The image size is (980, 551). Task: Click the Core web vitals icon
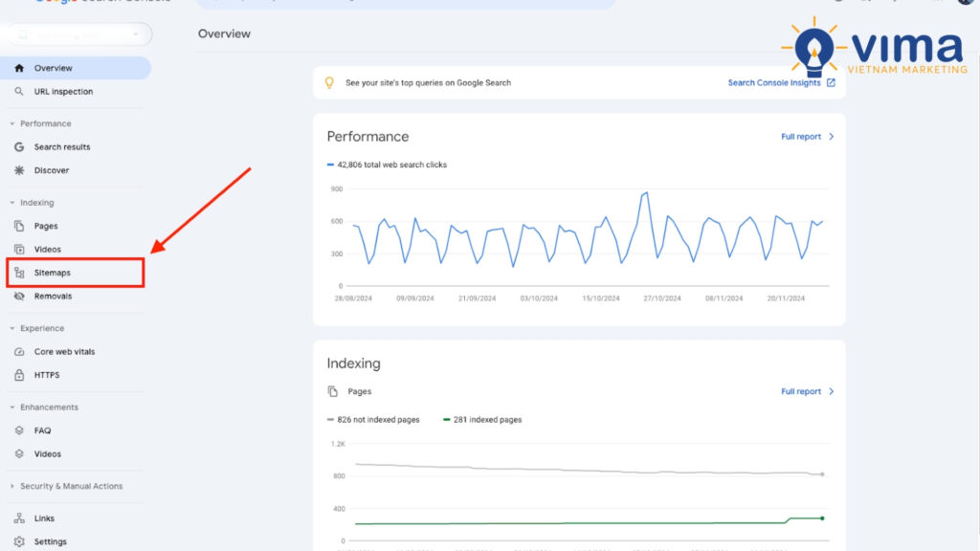21,351
